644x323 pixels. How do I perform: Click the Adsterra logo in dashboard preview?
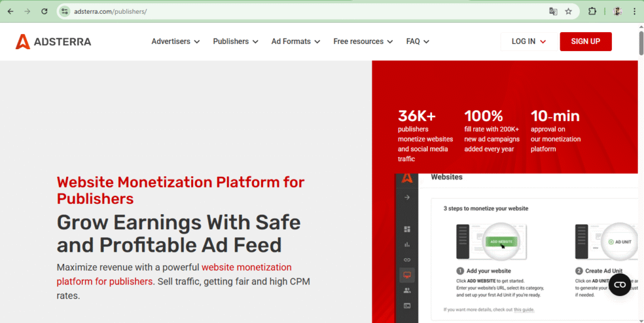[x=407, y=178]
